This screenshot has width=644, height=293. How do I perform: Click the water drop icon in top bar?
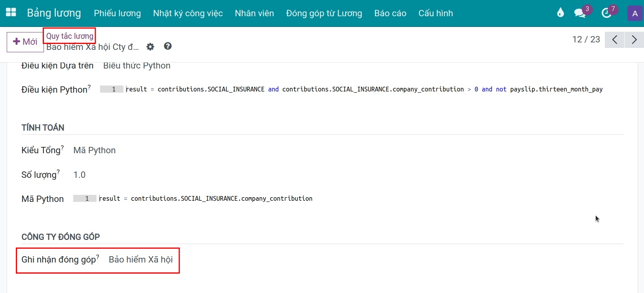click(x=560, y=13)
